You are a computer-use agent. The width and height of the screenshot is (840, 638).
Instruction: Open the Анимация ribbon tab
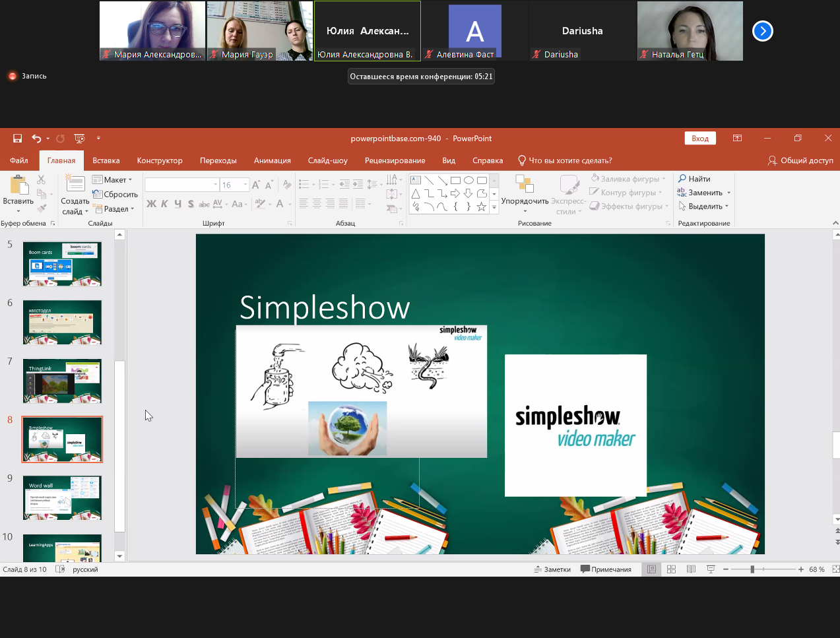tap(273, 160)
